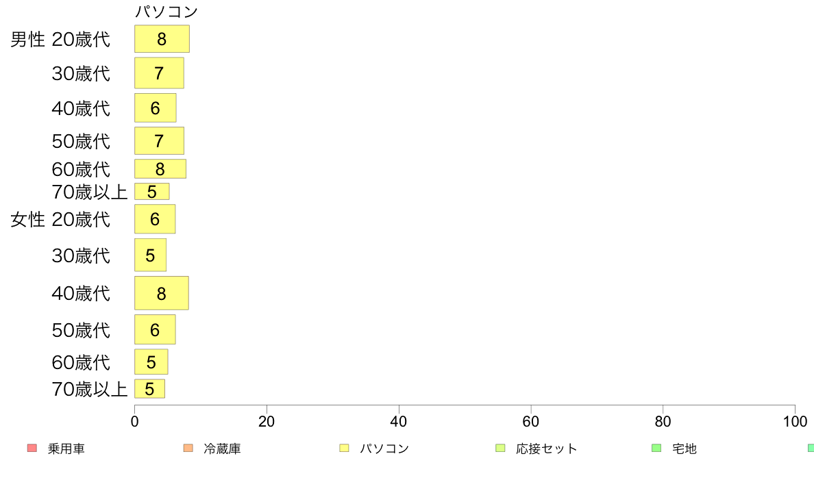
Task: Click the red 乗用車 legend swatch
Action: pyautogui.click(x=32, y=448)
